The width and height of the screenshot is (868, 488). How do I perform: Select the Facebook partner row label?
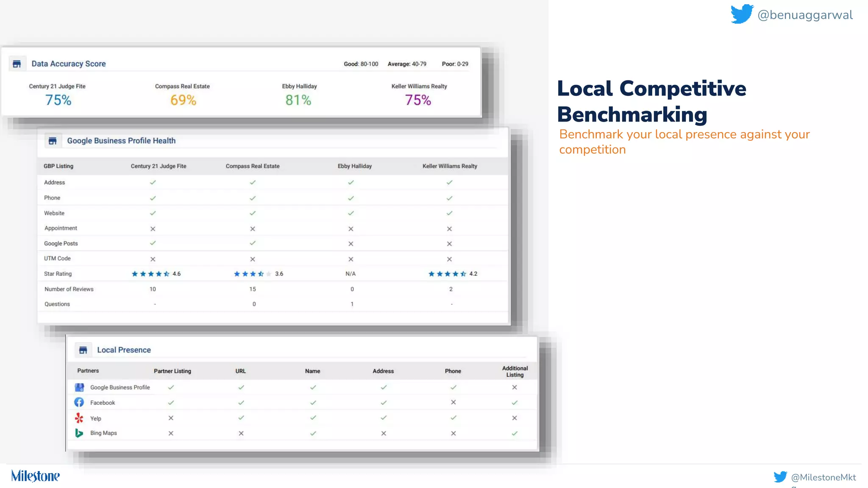103,403
